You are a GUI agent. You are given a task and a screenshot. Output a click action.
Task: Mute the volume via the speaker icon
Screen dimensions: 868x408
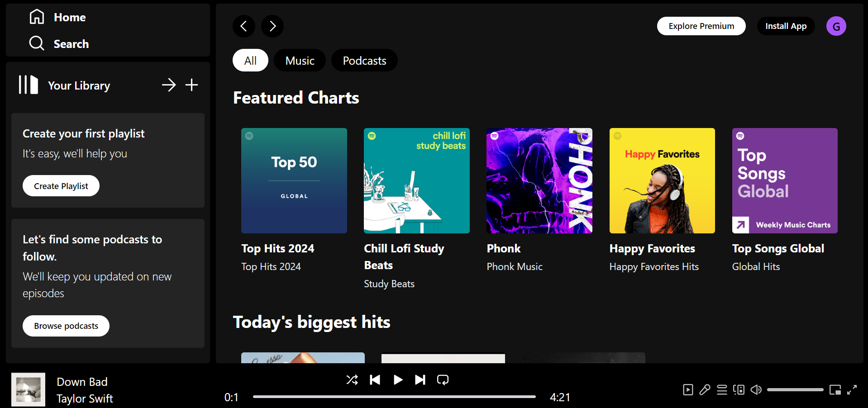(756, 389)
